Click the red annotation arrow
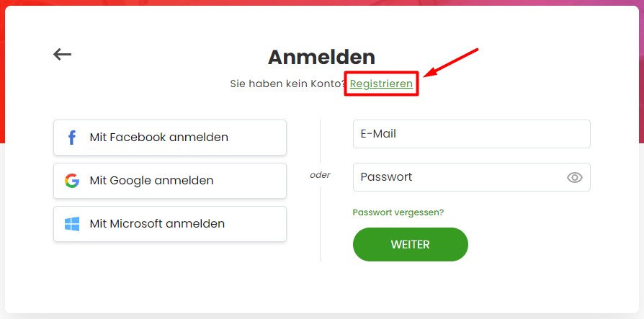 [451, 63]
